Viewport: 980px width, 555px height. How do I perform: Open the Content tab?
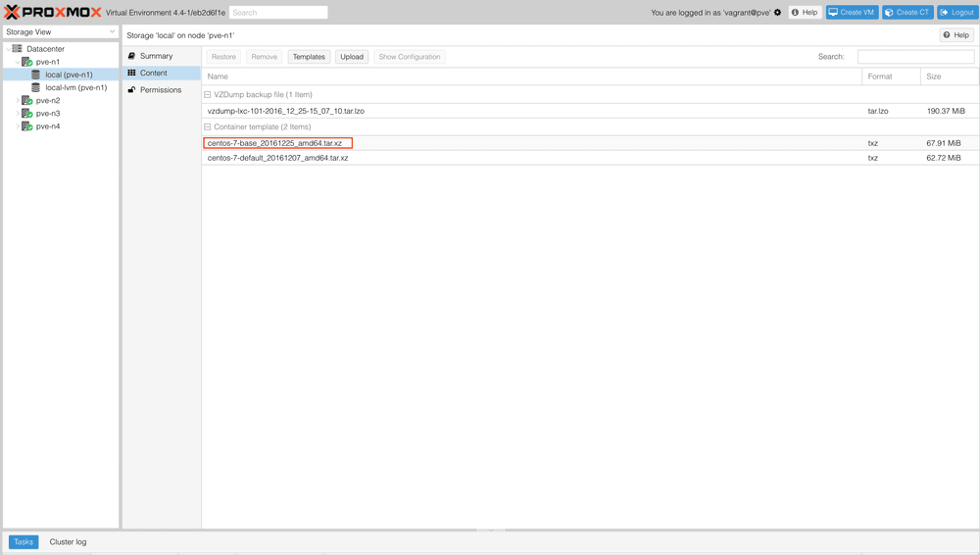[162, 73]
